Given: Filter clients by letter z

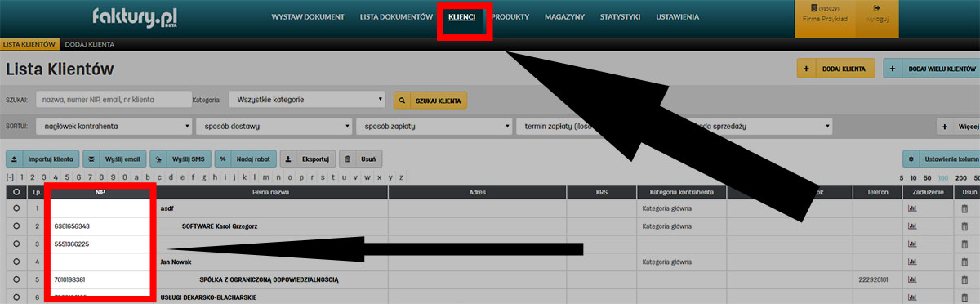Looking at the screenshot, I should pos(402,177).
